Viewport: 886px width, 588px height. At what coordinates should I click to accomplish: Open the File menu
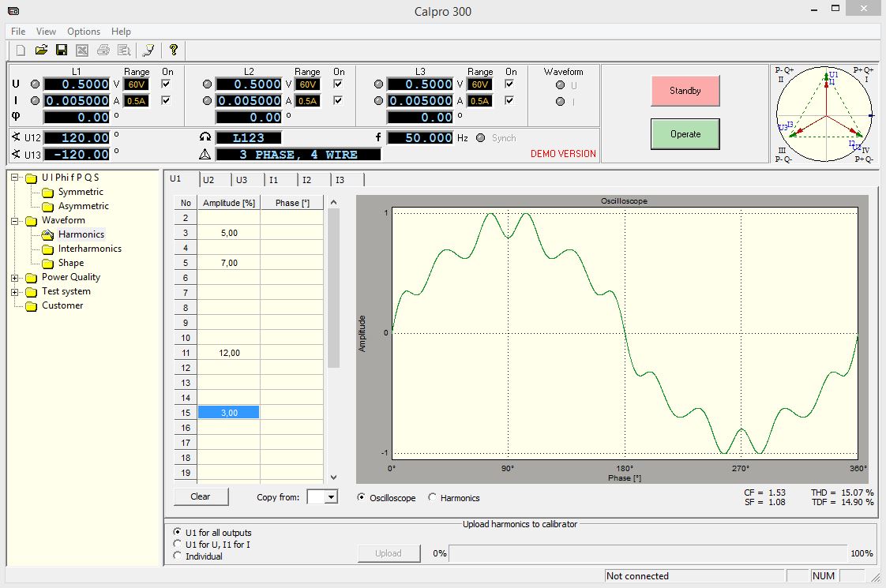pyautogui.click(x=18, y=32)
